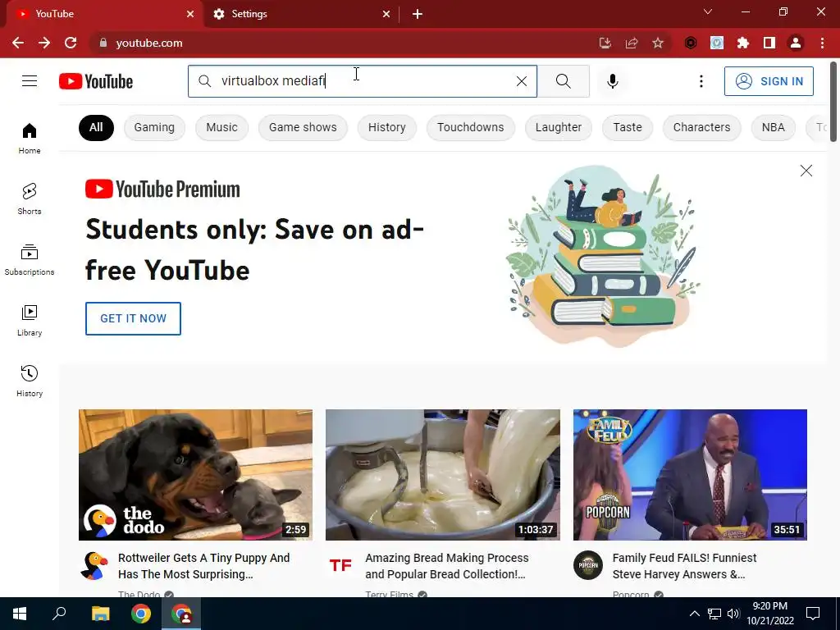This screenshot has height=630, width=840.
Task: Click the share page icon
Action: (x=632, y=43)
